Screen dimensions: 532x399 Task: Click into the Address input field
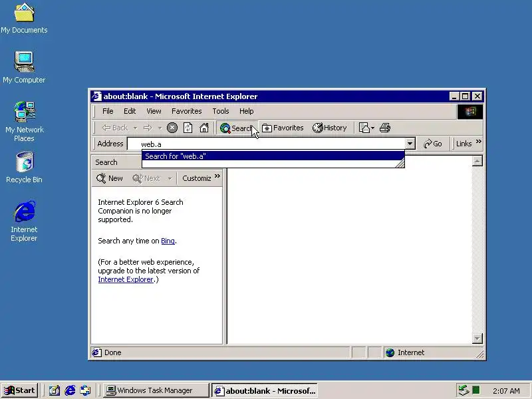pyautogui.click(x=267, y=144)
